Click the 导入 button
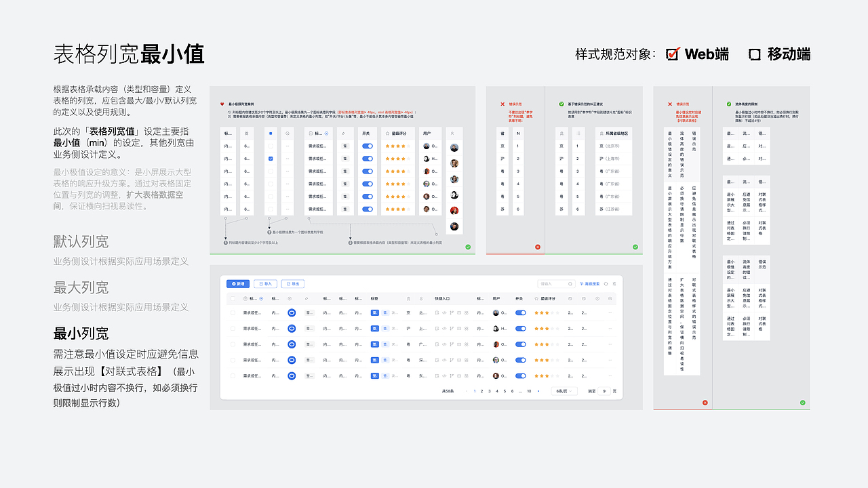 coord(266,284)
